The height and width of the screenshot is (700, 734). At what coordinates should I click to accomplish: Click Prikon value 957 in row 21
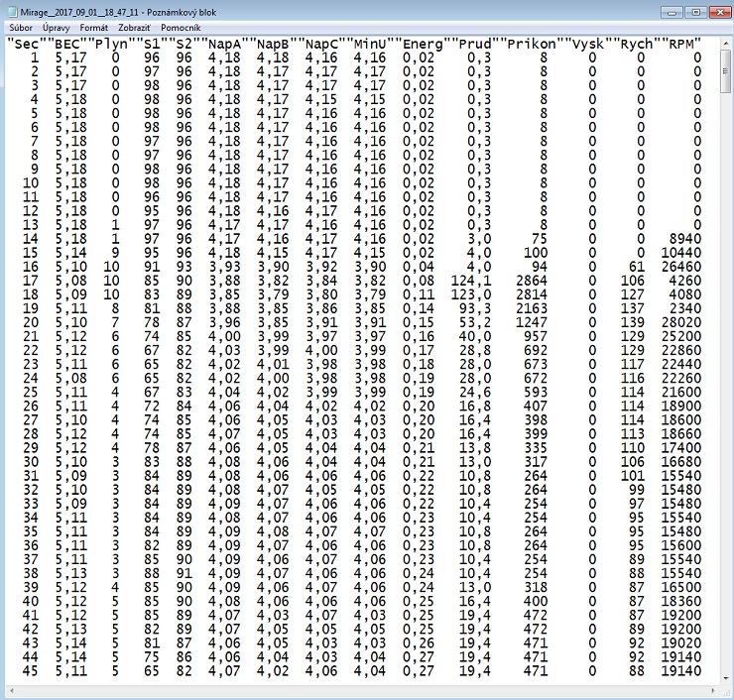point(536,336)
